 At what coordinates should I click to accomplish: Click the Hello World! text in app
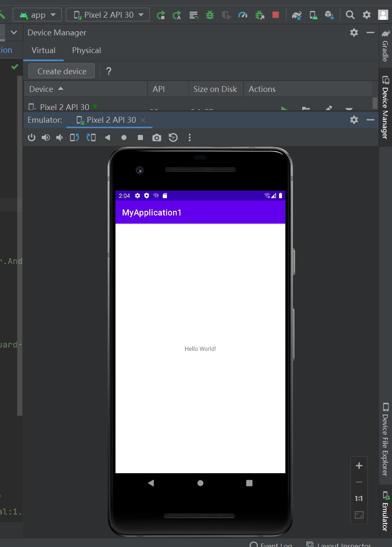(x=200, y=349)
